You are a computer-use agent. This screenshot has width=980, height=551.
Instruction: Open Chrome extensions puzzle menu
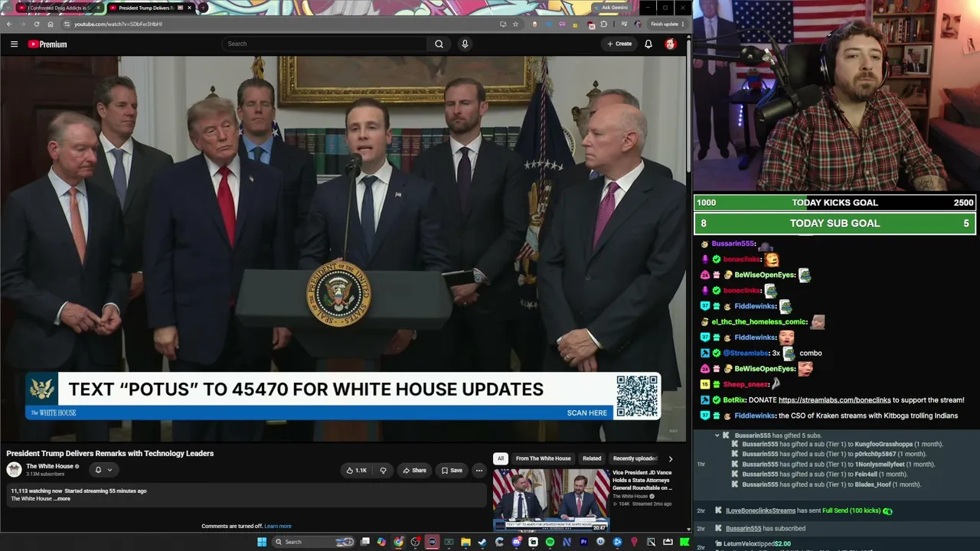coord(603,24)
